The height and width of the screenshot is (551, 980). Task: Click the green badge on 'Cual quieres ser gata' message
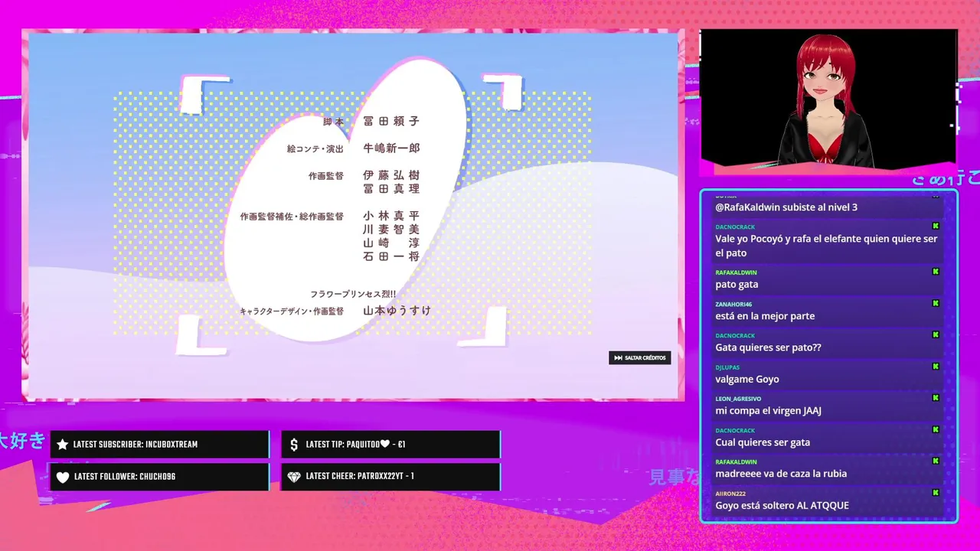click(x=936, y=429)
